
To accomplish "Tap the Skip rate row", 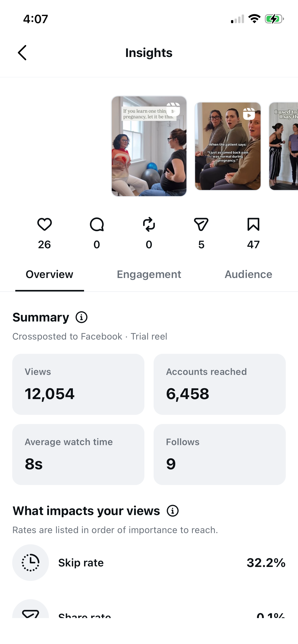I will pyautogui.click(x=149, y=563).
